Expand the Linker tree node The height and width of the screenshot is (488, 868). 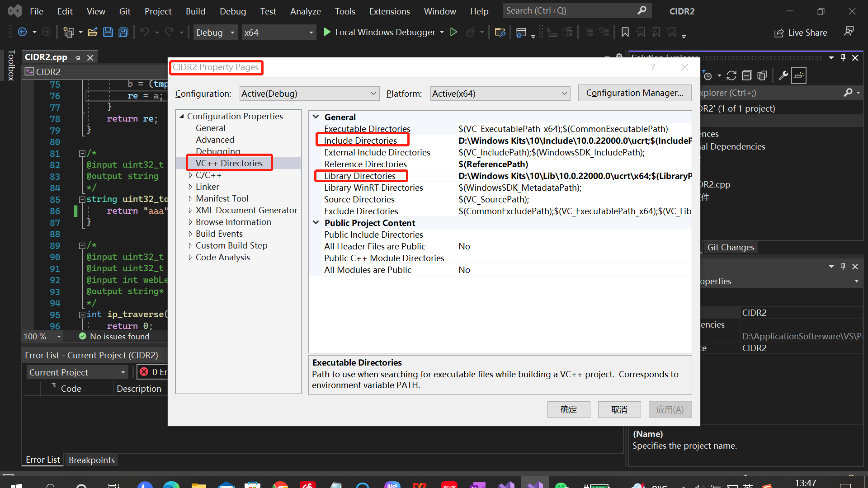190,187
